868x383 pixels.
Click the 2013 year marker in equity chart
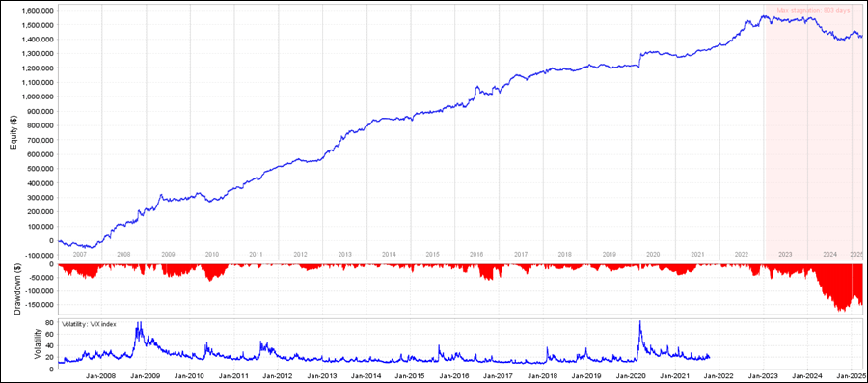tap(344, 255)
